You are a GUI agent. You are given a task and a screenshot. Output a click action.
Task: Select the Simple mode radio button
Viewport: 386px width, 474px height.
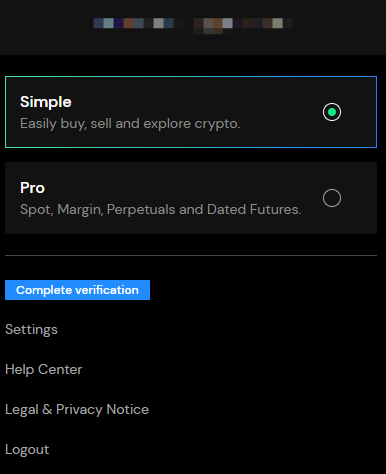tap(332, 112)
